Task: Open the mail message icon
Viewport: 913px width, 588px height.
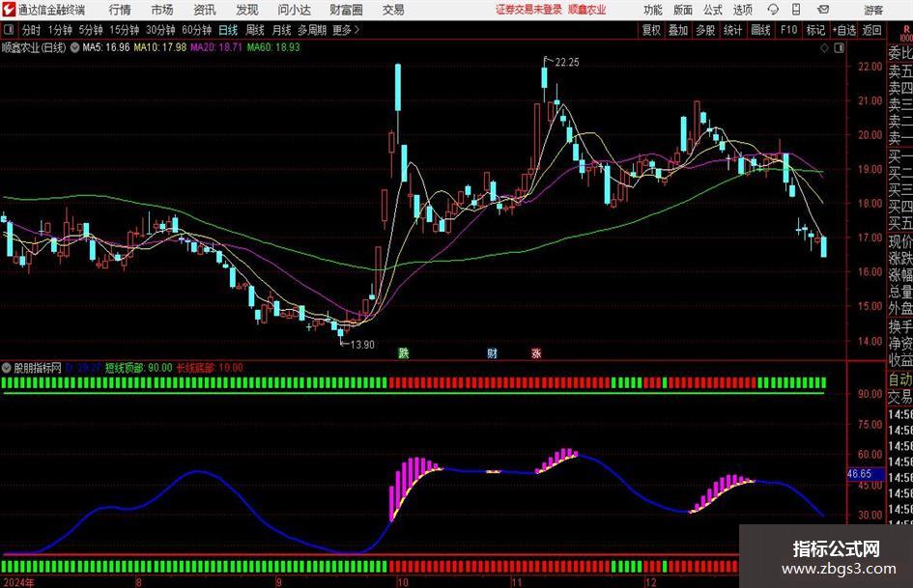Action: (823, 10)
